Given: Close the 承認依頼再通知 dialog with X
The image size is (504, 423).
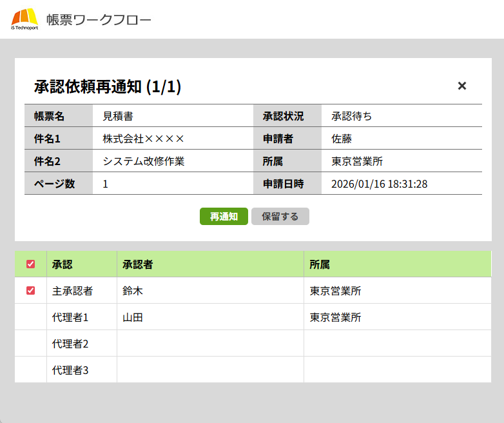Looking at the screenshot, I should click(x=461, y=86).
